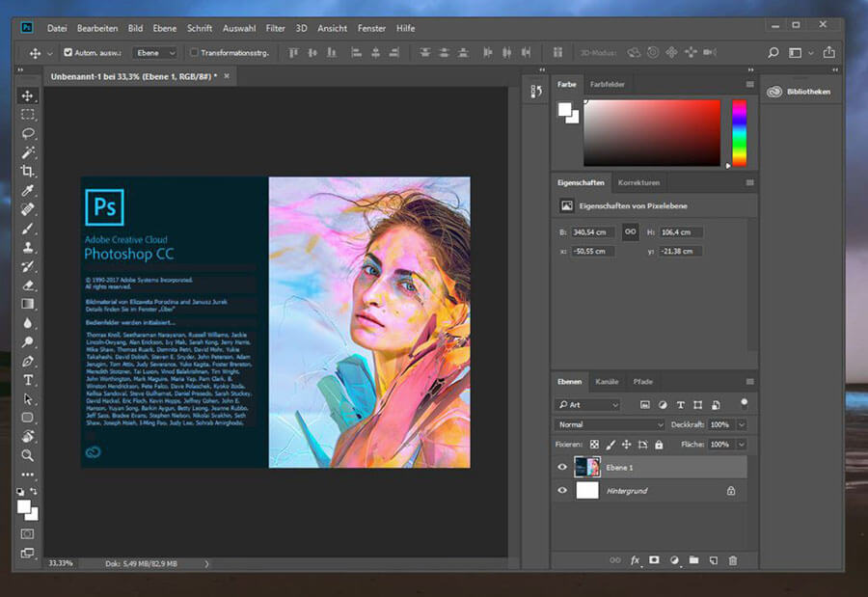Image resolution: width=868 pixels, height=597 pixels.
Task: Switch to the Kanäle tab
Action: [607, 382]
